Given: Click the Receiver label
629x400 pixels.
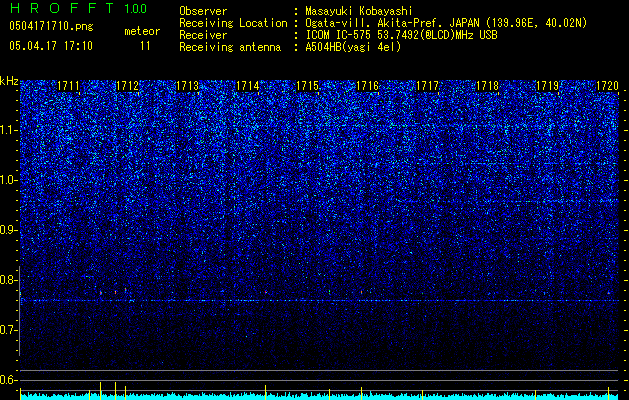Looking at the screenshot, I should 203,35.
